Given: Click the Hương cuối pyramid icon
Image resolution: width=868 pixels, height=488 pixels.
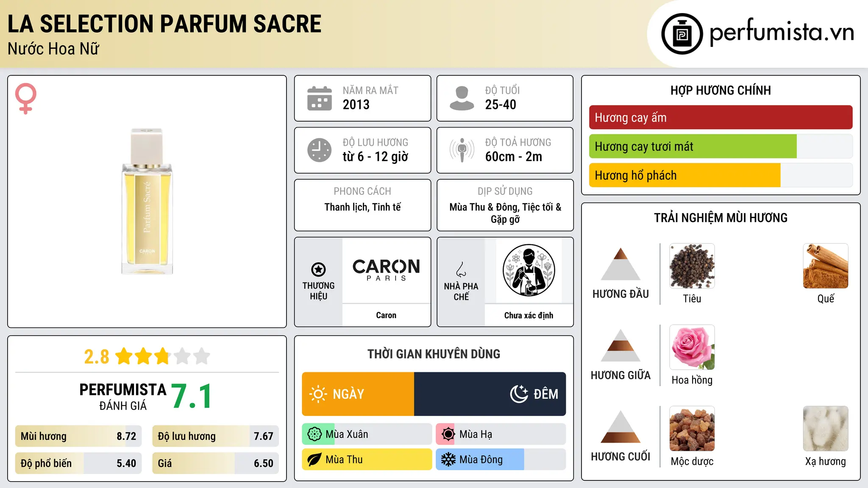Looking at the screenshot, I should [620, 427].
